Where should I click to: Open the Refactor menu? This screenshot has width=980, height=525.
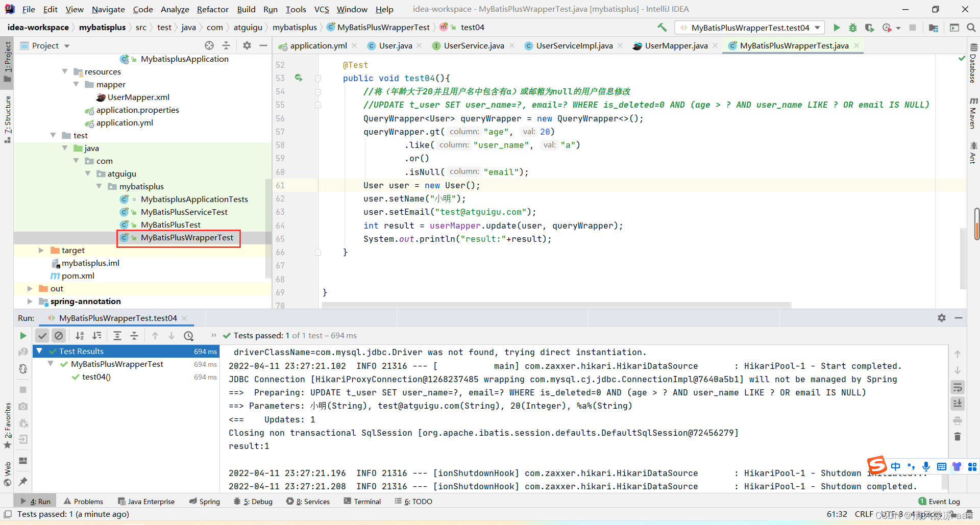click(x=212, y=9)
